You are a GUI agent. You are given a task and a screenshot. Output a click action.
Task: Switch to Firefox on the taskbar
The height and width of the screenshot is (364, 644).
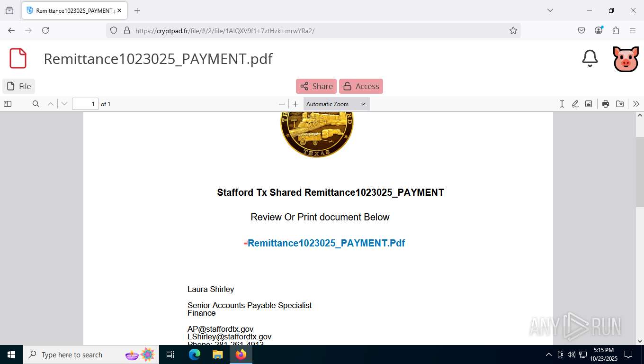[241, 355]
